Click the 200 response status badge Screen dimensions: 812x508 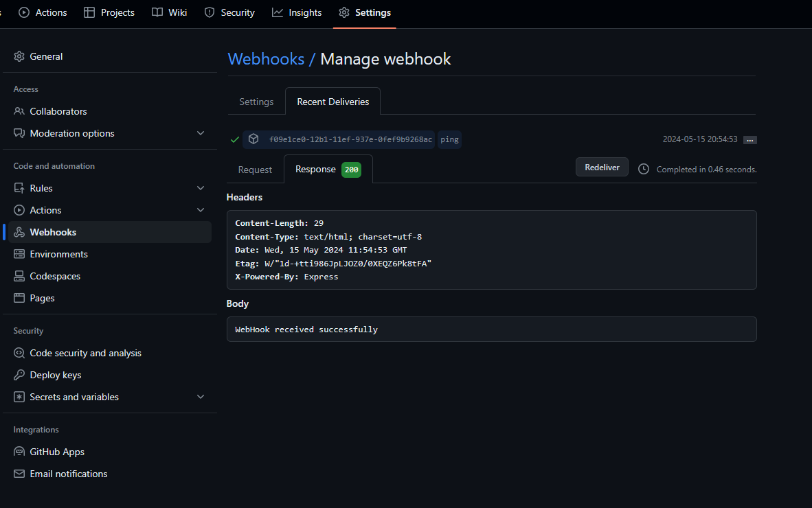[x=351, y=168]
